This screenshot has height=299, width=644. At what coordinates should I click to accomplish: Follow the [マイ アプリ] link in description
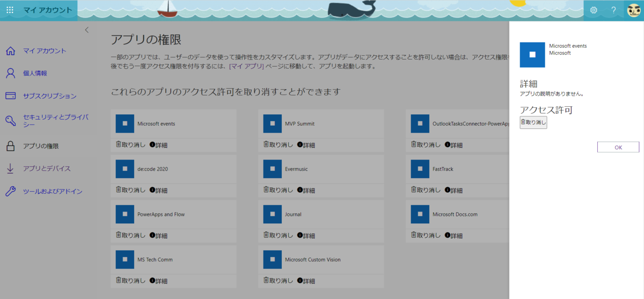tap(246, 67)
